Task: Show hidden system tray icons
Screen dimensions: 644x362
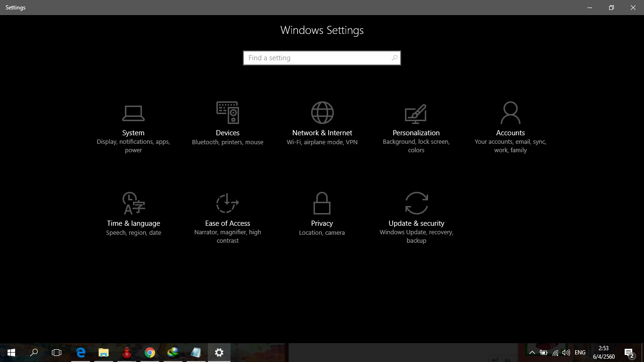Action: point(532,353)
